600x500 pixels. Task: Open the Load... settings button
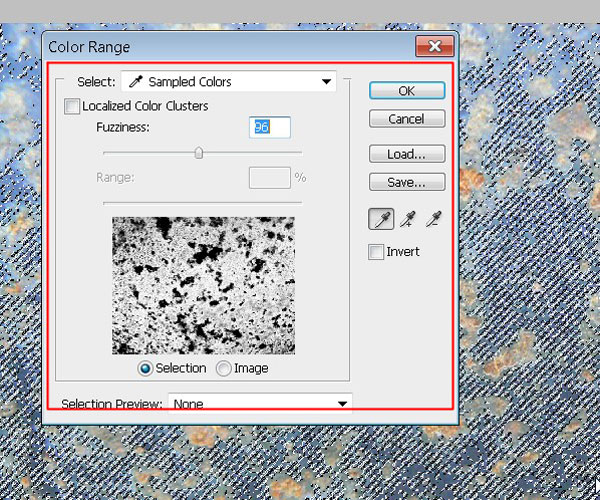click(x=406, y=154)
